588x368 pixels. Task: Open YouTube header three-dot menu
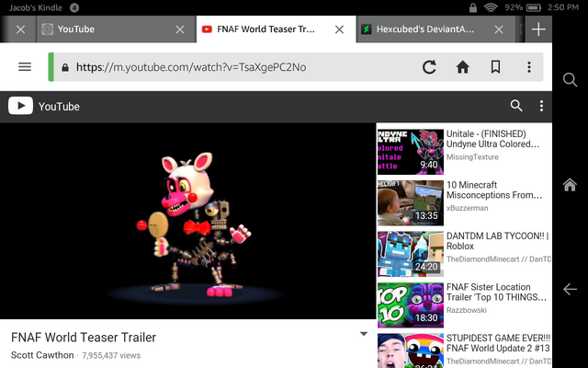541,106
